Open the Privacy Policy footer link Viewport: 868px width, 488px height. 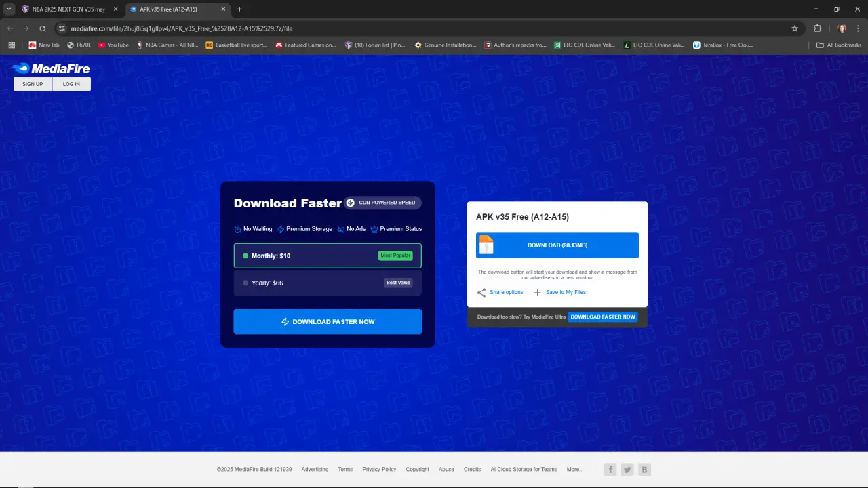(379, 470)
